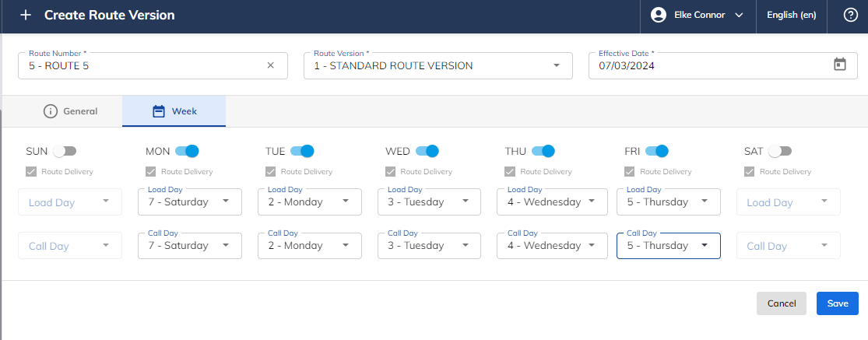Clear the Route Number field with X icon

pyautogui.click(x=271, y=65)
